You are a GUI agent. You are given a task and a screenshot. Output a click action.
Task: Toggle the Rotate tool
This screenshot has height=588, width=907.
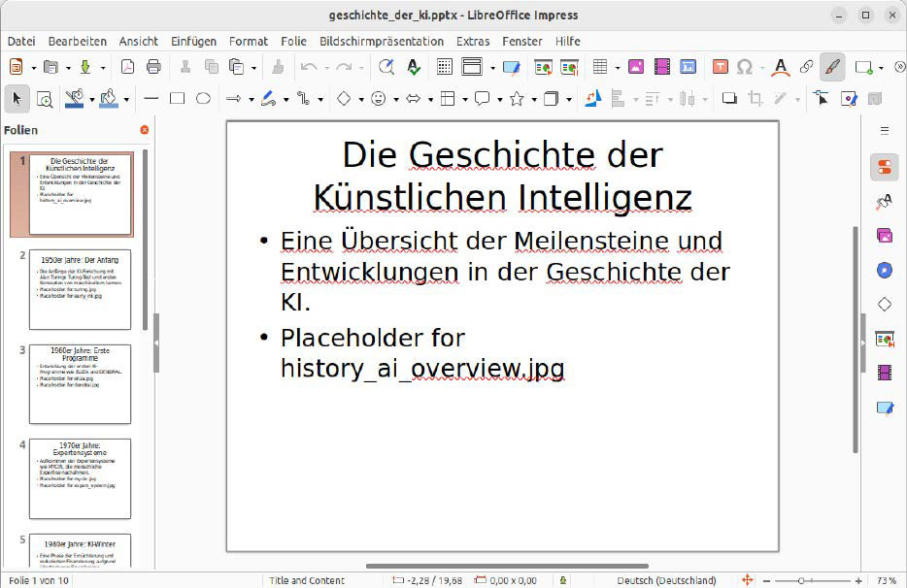593,99
